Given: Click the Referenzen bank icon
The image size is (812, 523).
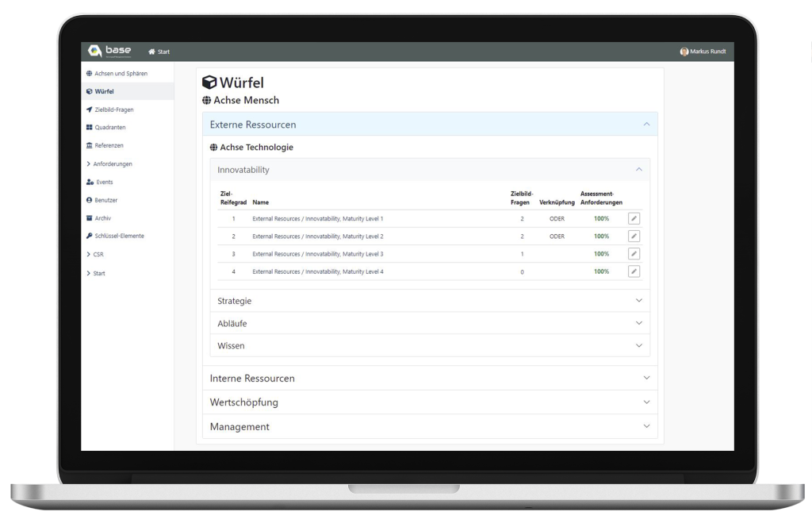Looking at the screenshot, I should (x=90, y=145).
